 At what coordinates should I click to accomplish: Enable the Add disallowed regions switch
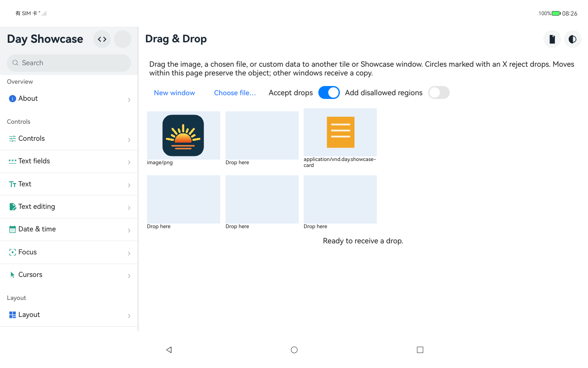point(439,92)
